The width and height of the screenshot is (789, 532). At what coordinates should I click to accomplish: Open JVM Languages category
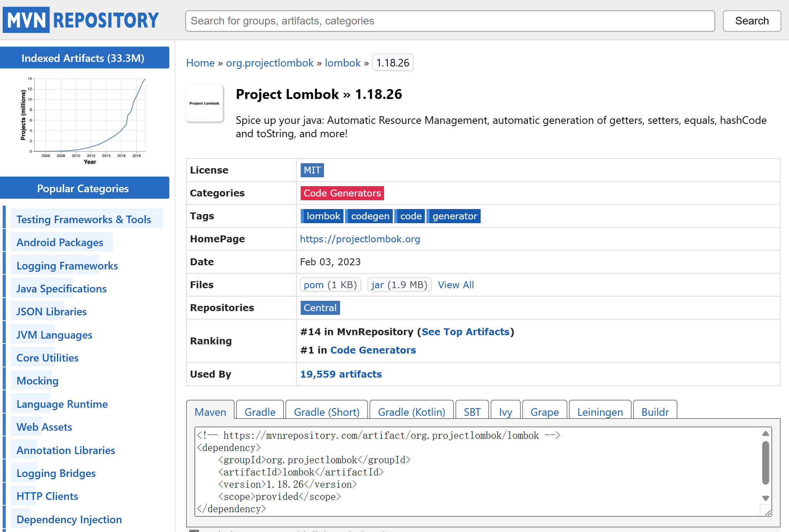point(54,335)
